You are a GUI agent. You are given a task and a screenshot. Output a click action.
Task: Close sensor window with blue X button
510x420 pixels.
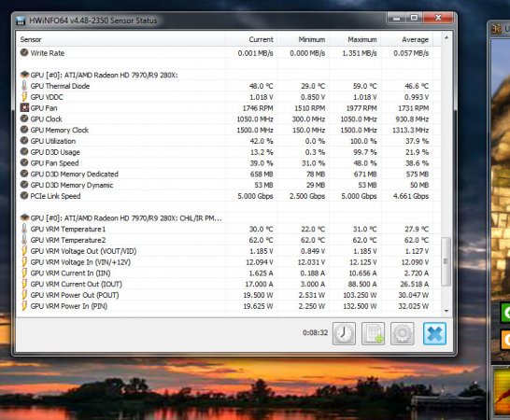(434, 333)
